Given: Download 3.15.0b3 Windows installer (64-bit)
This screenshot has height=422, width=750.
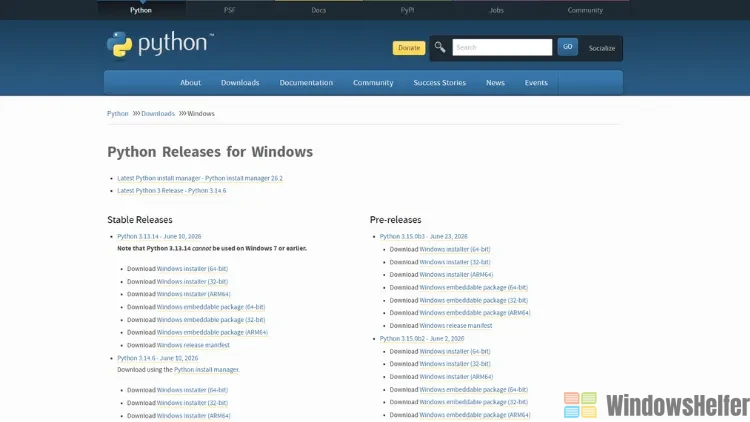Looking at the screenshot, I should 455,249.
